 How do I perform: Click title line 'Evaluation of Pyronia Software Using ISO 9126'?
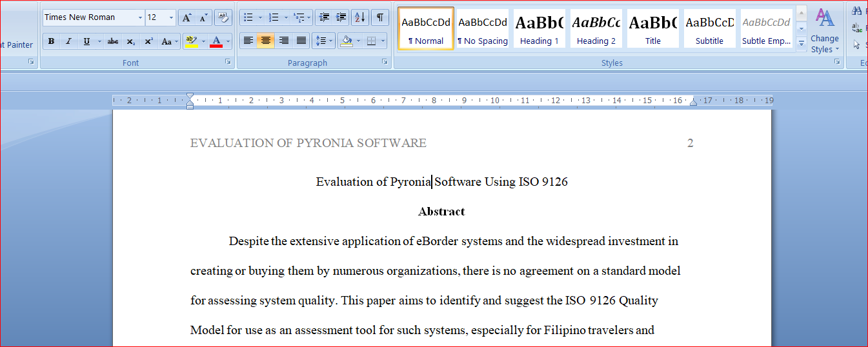(x=442, y=182)
